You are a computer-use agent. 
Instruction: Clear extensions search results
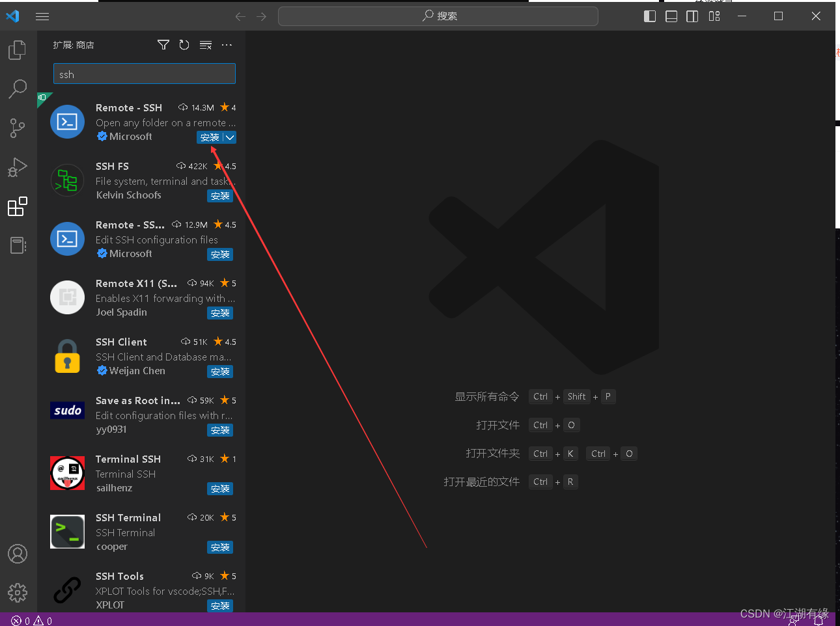coord(206,45)
